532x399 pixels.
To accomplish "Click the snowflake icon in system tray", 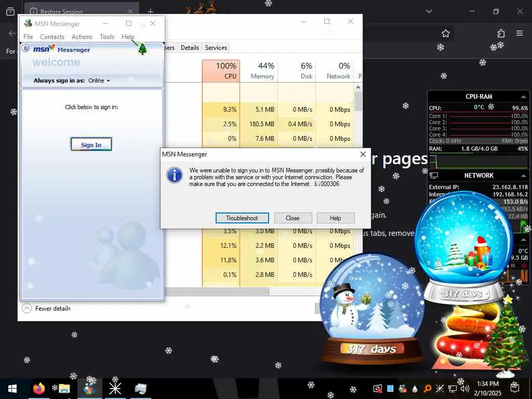I will [440, 389].
